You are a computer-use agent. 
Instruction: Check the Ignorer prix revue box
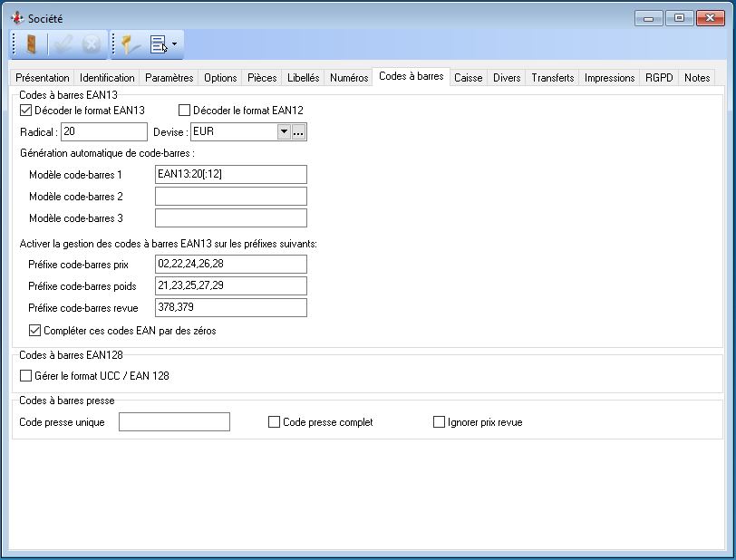tap(440, 422)
